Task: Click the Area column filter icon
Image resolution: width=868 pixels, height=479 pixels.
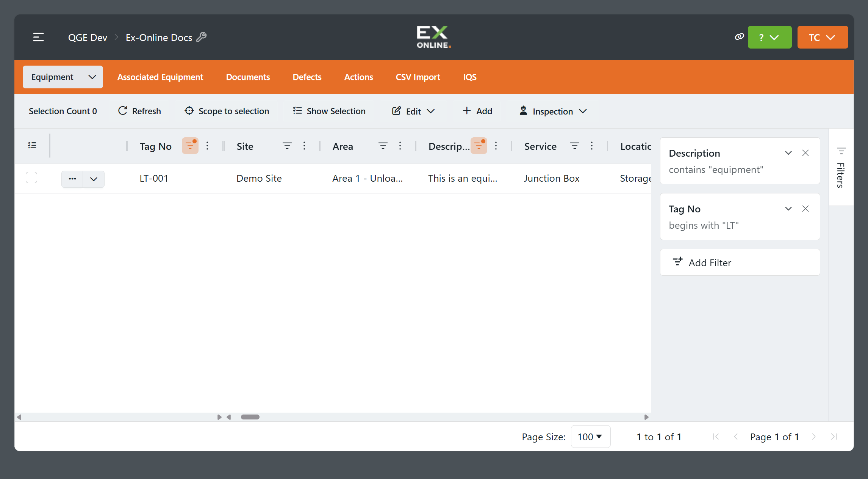Action: tap(383, 146)
